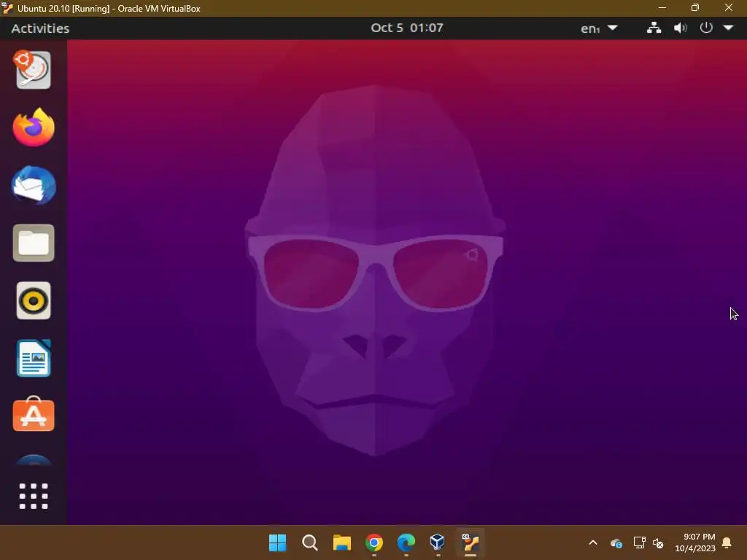The width and height of the screenshot is (747, 560).
Task: Open the Activities overview
Action: click(x=40, y=28)
